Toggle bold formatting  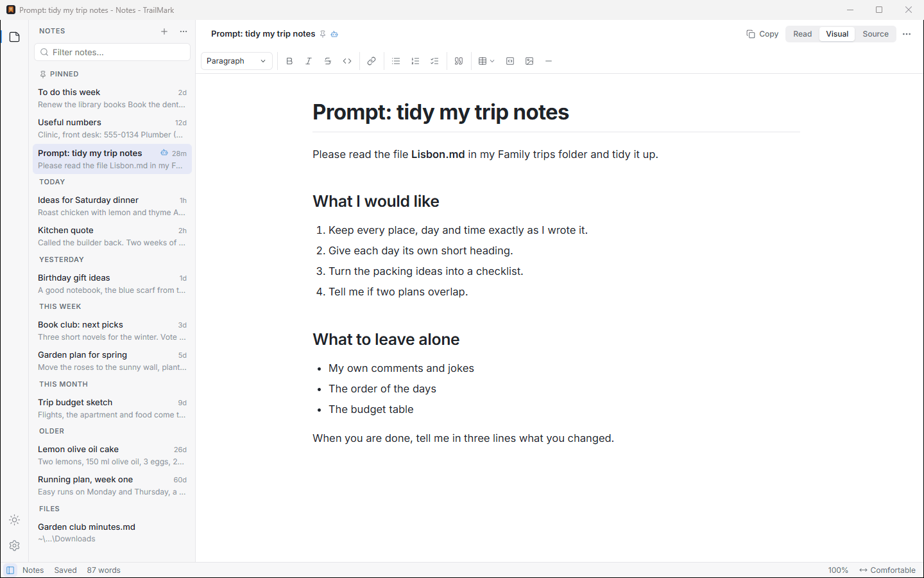pyautogui.click(x=289, y=61)
